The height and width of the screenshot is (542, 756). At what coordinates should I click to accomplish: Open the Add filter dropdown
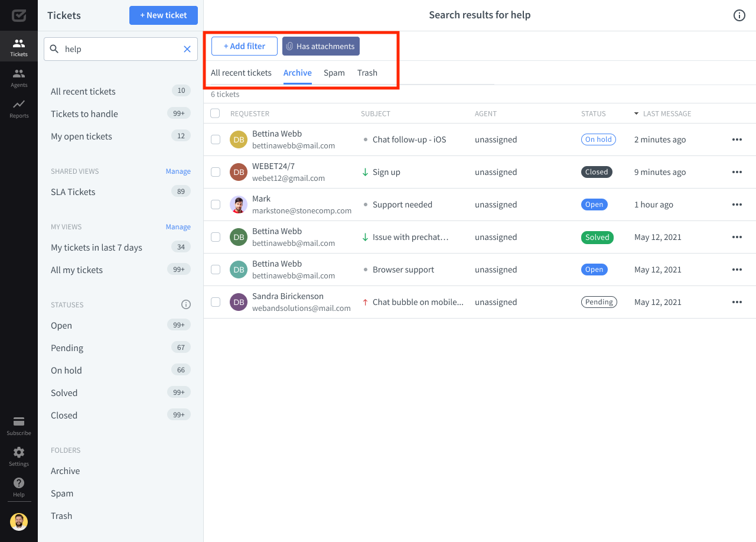(244, 46)
